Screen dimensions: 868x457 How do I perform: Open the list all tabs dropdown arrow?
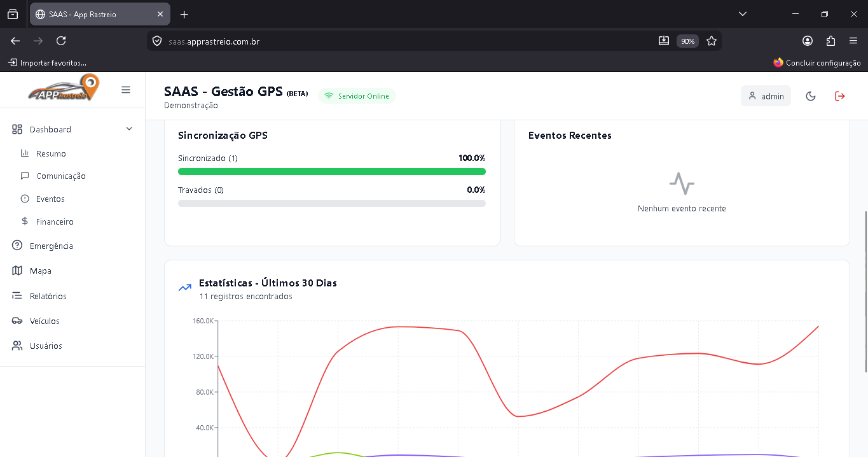(743, 14)
